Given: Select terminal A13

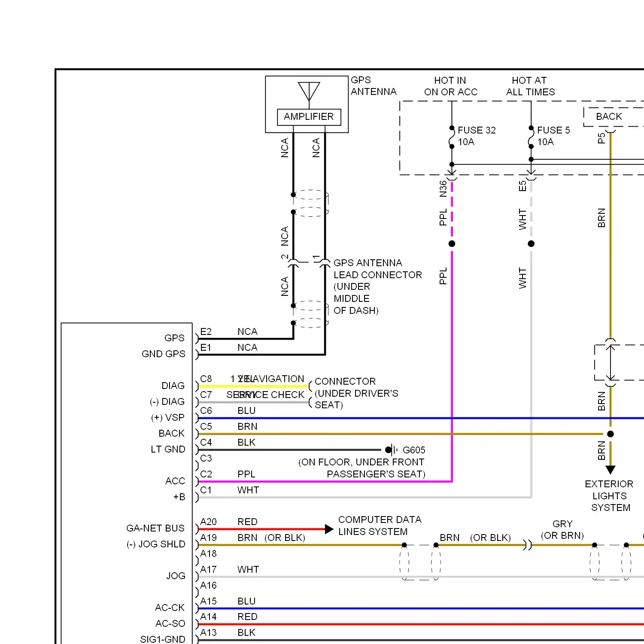Looking at the screenshot, I should pyautogui.click(x=208, y=632).
